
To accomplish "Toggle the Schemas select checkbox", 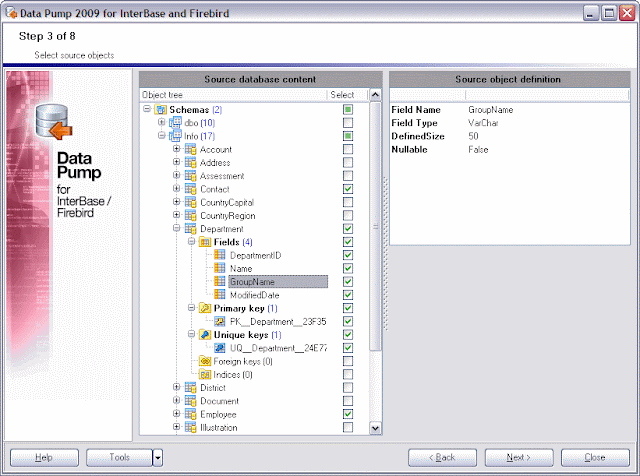I will [x=348, y=109].
